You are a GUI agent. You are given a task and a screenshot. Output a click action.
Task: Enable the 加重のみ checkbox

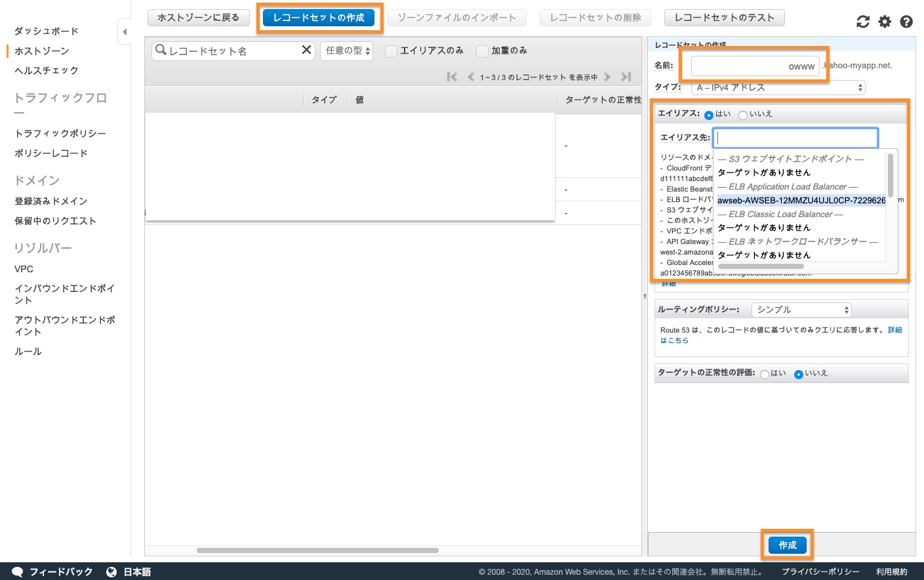click(482, 51)
